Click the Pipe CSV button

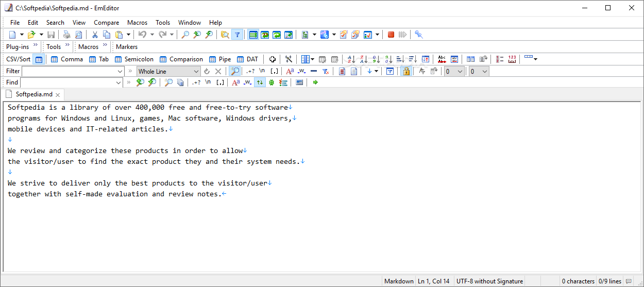(x=219, y=59)
